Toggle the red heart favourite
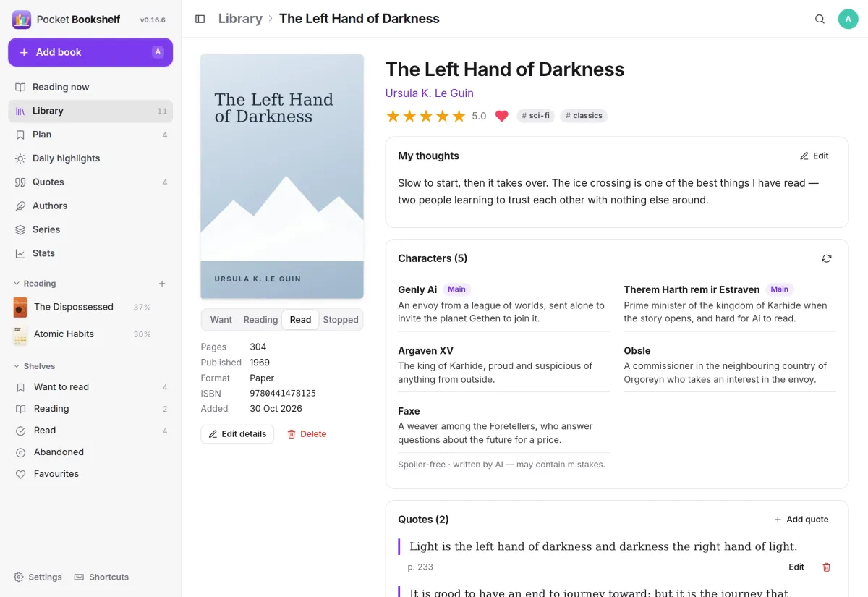The height and width of the screenshot is (597, 868). (x=501, y=116)
